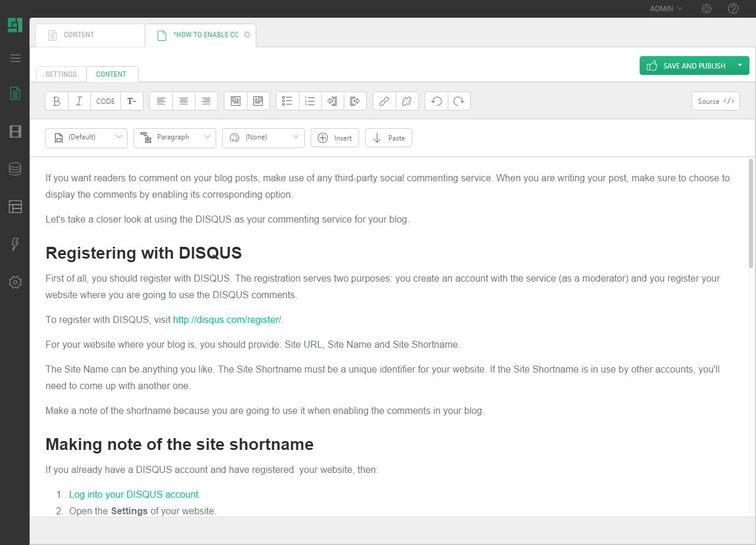
Task: Open the Paragraph format dropdown
Action: tap(175, 138)
